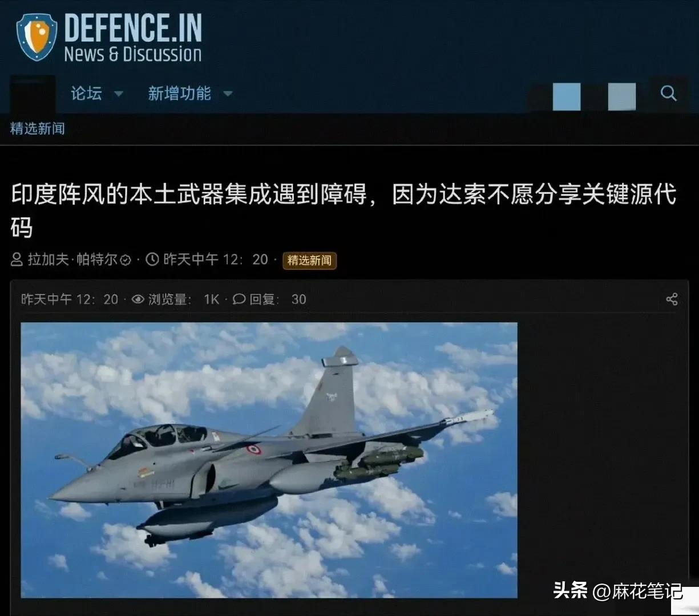Click the clock icon beside post time
The height and width of the screenshot is (616, 699).
click(x=152, y=260)
